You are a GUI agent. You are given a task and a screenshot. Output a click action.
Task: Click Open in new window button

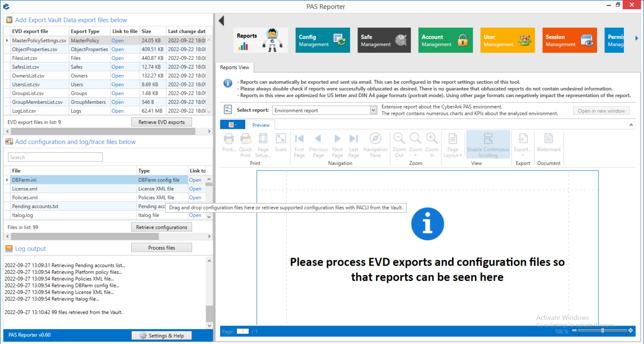(601, 111)
